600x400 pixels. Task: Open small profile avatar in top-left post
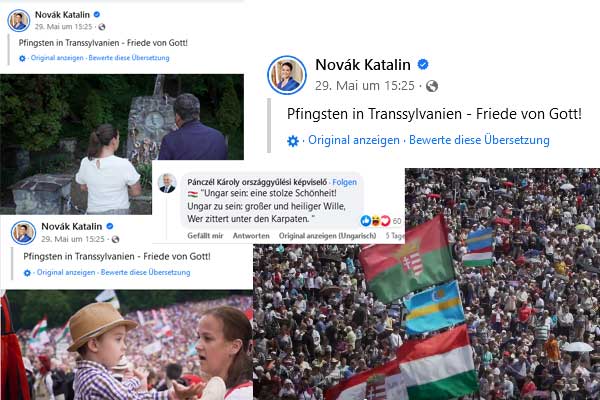19,20
